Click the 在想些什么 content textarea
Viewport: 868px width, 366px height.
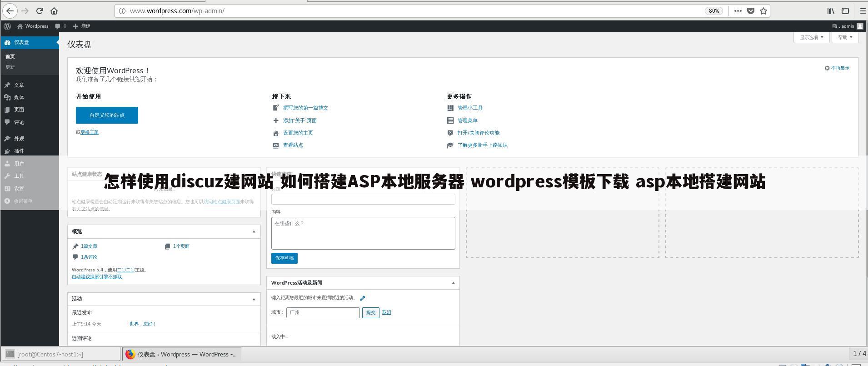[x=363, y=233]
